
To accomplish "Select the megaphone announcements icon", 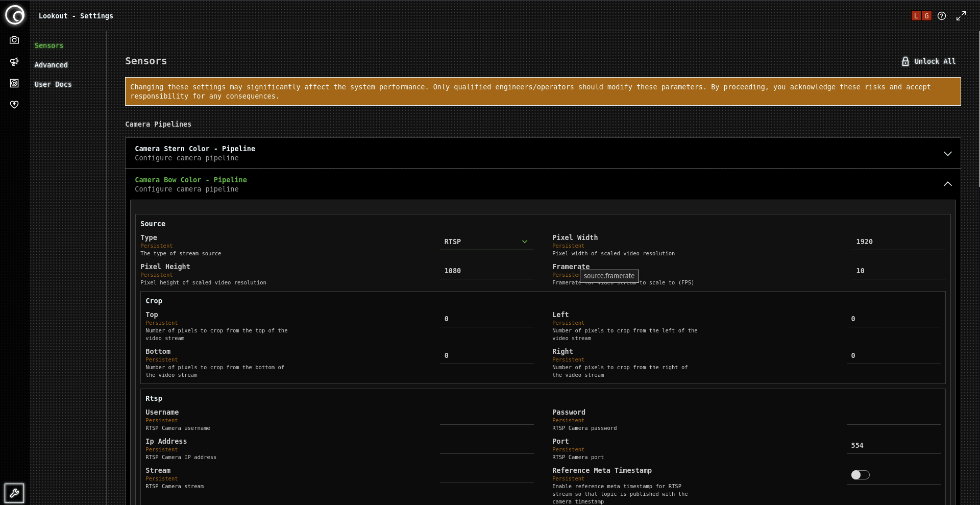I will click(14, 62).
